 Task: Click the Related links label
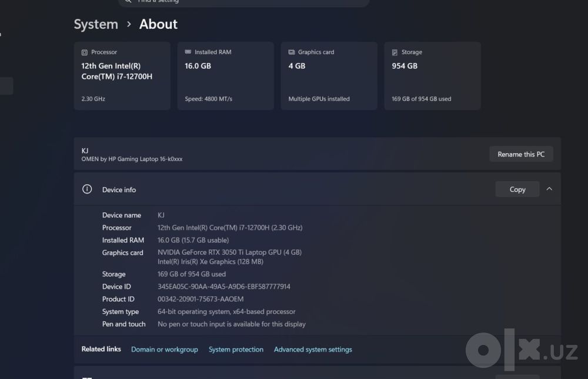101,349
